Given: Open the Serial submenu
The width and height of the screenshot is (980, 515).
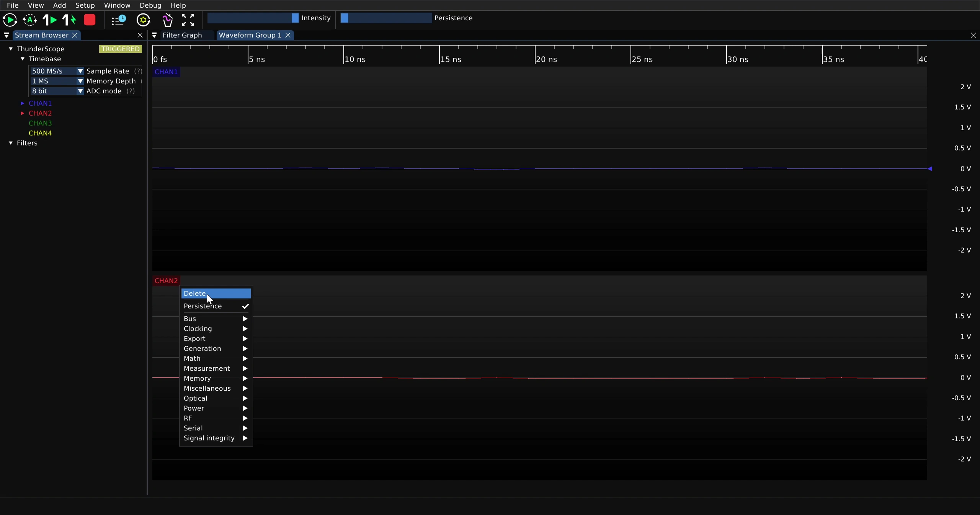Looking at the screenshot, I should [x=216, y=428].
